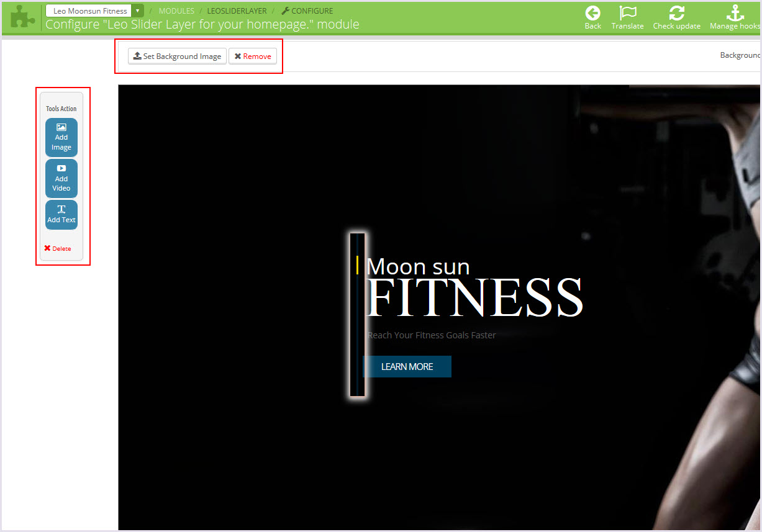Click the CONFIGURE breadcrumb item

tap(307, 11)
